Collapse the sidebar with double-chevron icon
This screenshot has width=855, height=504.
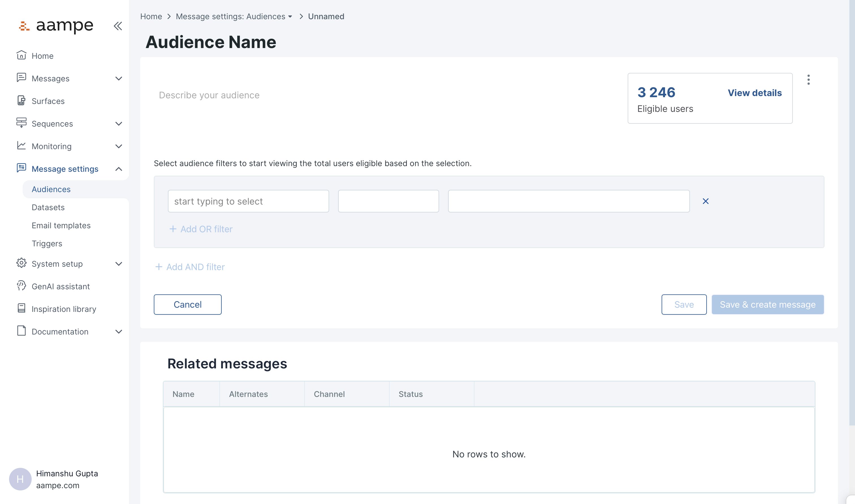click(118, 26)
